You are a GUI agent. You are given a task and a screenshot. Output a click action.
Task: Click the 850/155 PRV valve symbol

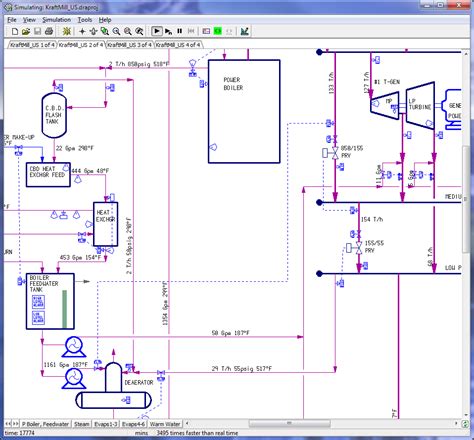click(335, 153)
